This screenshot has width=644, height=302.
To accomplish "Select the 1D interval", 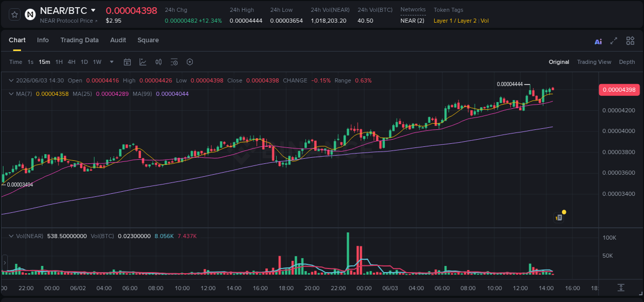I will tap(84, 62).
